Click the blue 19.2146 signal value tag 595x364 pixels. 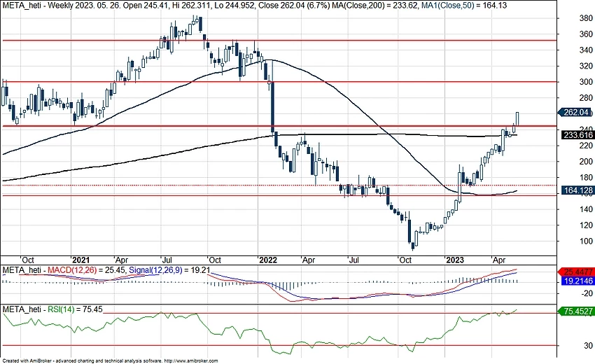coord(577,281)
